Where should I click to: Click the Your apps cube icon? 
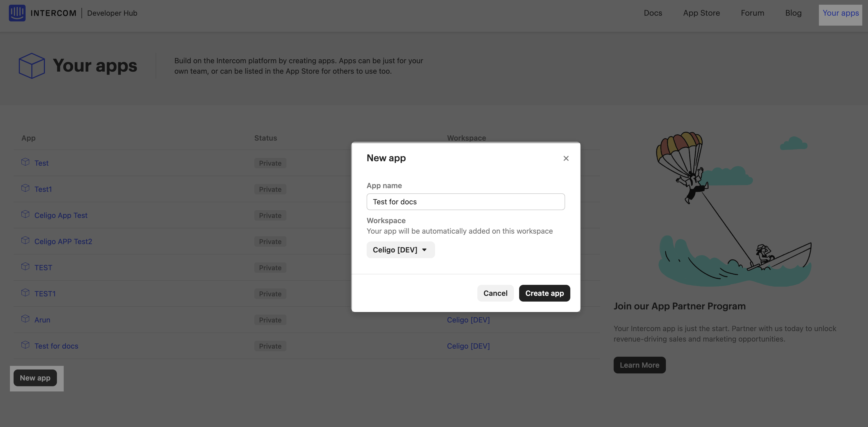point(32,65)
